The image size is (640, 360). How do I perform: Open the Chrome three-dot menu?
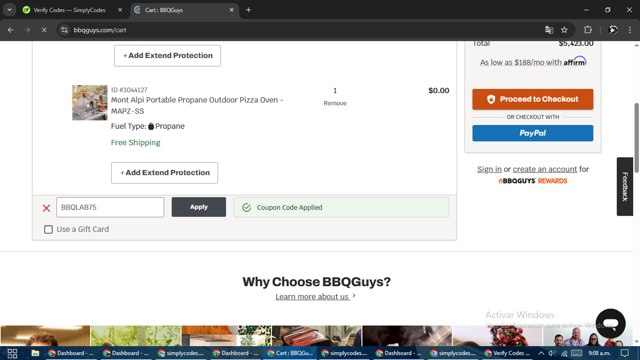(630, 30)
